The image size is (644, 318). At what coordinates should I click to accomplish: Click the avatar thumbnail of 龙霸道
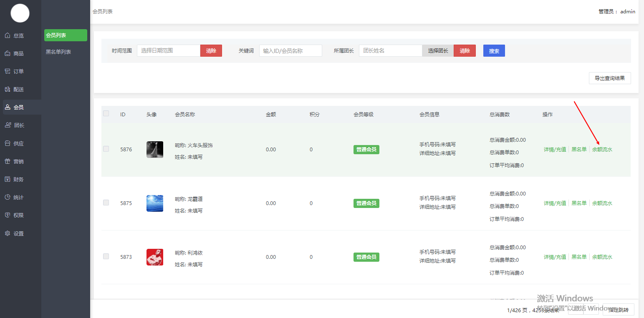pyautogui.click(x=155, y=203)
